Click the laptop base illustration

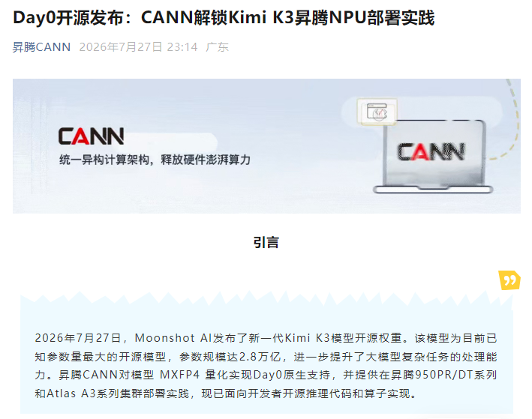coord(433,190)
